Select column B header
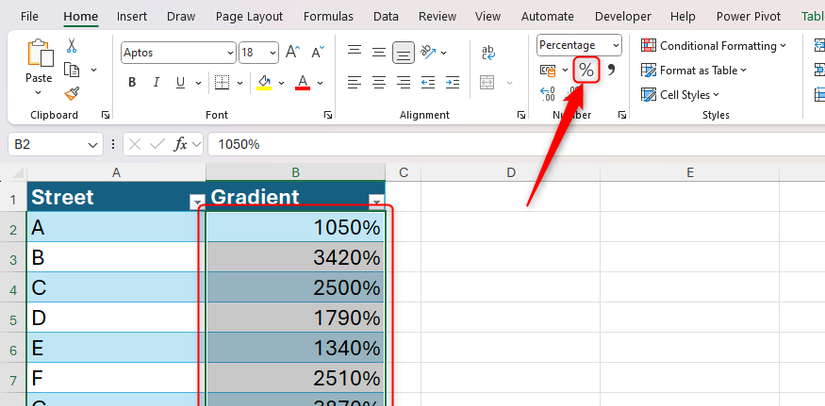Image resolution: width=825 pixels, height=406 pixels. click(x=296, y=172)
